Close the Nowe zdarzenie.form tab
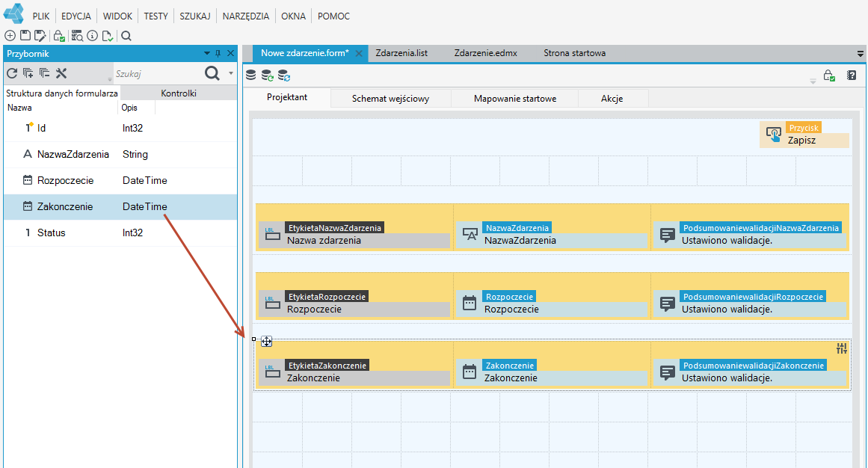The width and height of the screenshot is (868, 468). (x=359, y=54)
